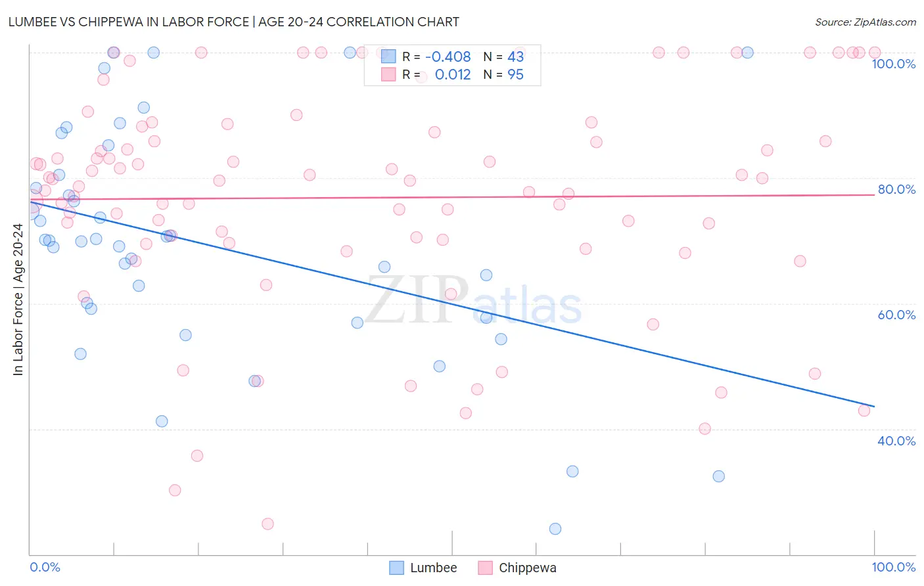
Task: Click the Chippewa legend pink swatch at bottom
Action: pos(485,568)
